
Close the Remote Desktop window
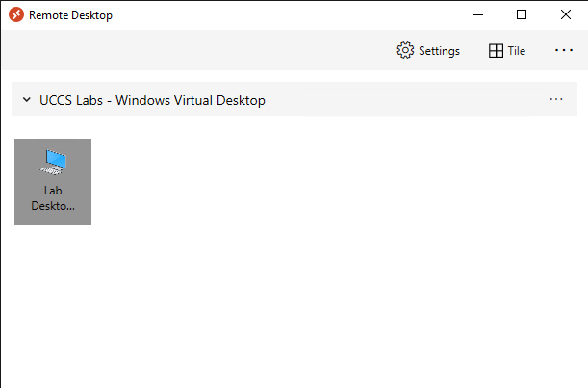[x=566, y=14]
